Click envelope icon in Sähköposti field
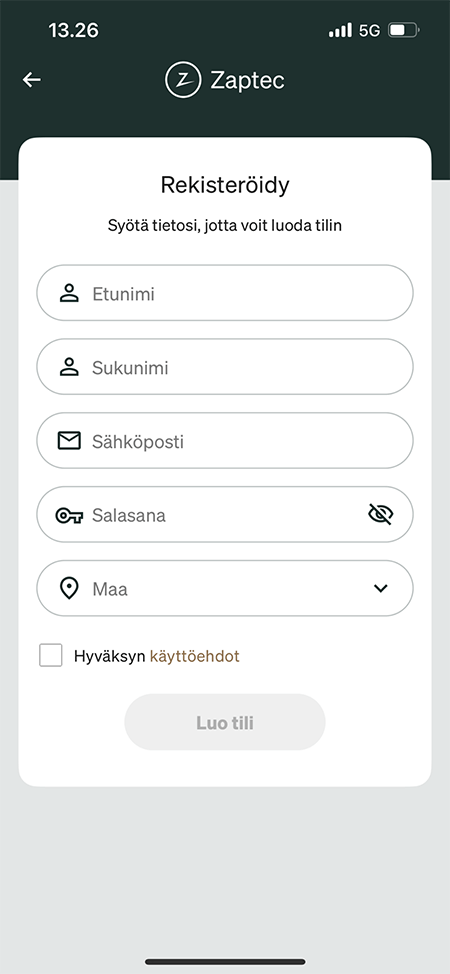 pyautogui.click(x=69, y=441)
